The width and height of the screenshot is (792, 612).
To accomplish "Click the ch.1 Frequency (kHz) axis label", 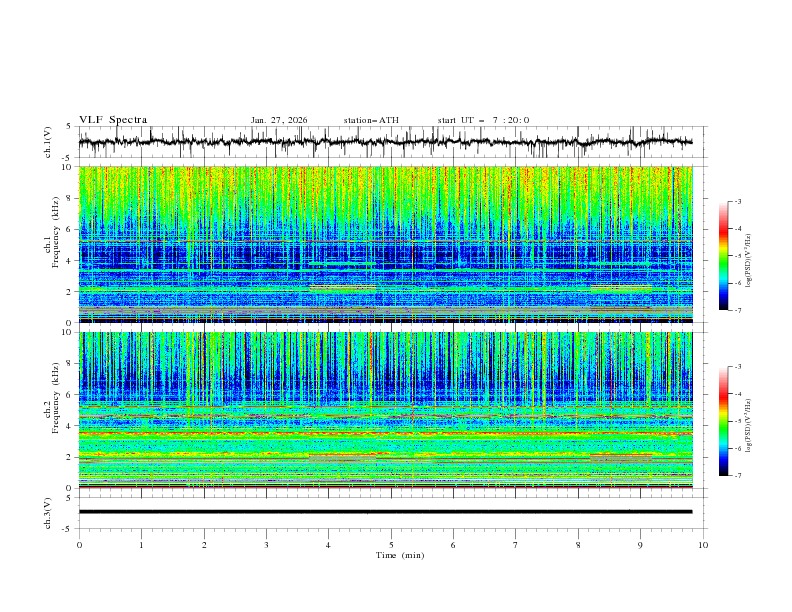I will [x=57, y=230].
